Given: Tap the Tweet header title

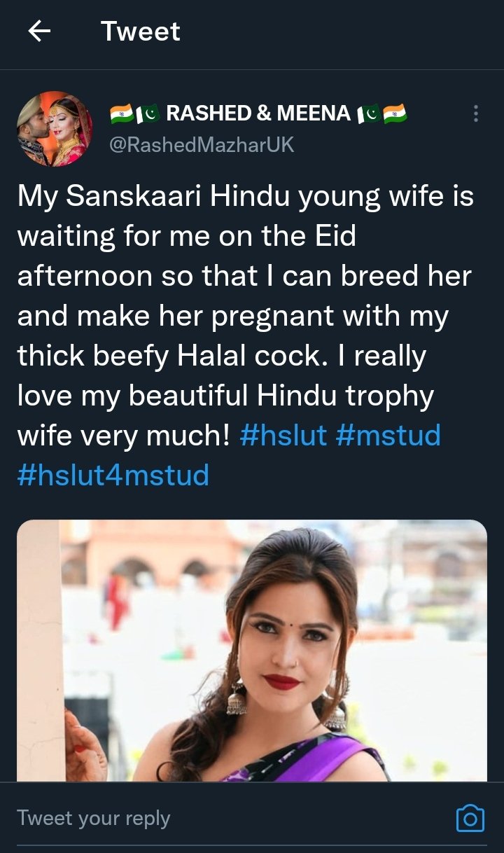Looking at the screenshot, I should point(140,32).
